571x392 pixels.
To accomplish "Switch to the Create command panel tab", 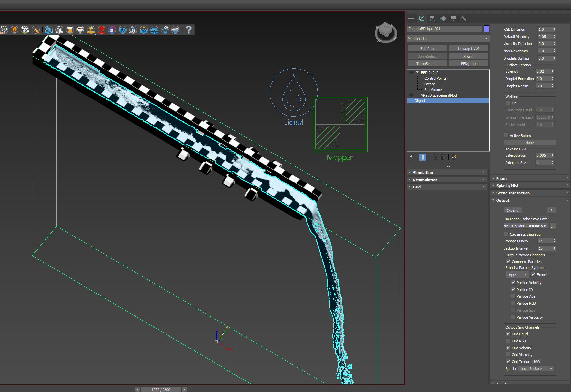I will click(411, 19).
